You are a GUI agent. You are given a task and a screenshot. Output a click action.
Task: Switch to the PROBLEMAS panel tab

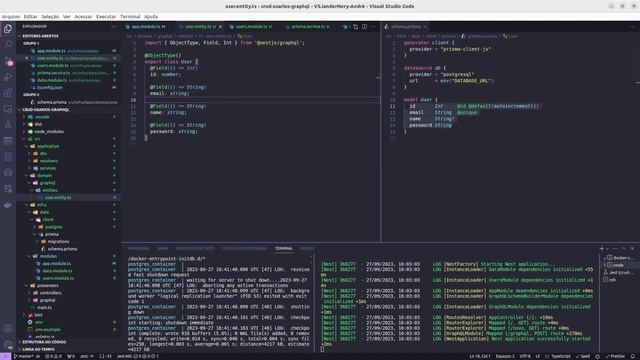coord(138,248)
